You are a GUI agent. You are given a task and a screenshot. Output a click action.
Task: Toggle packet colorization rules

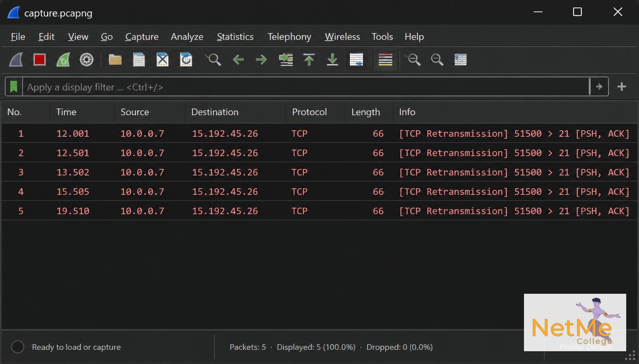tap(385, 60)
